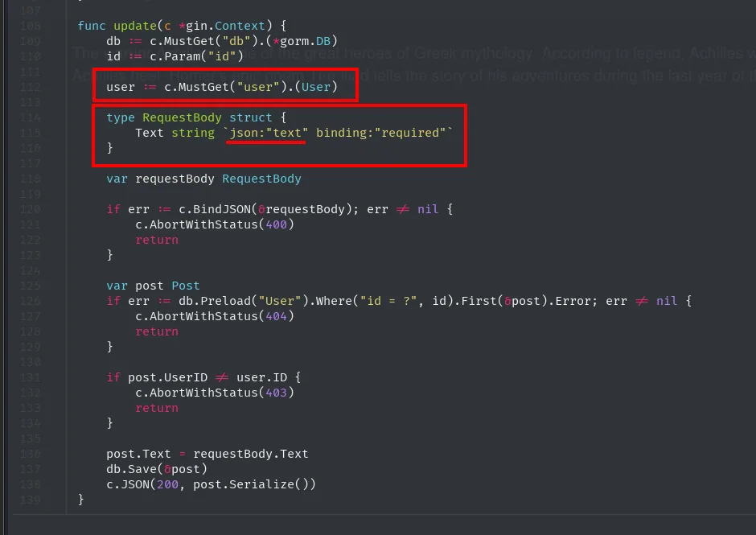Place cursor on c.Param("id") call
756x535 pixels.
click(197, 56)
